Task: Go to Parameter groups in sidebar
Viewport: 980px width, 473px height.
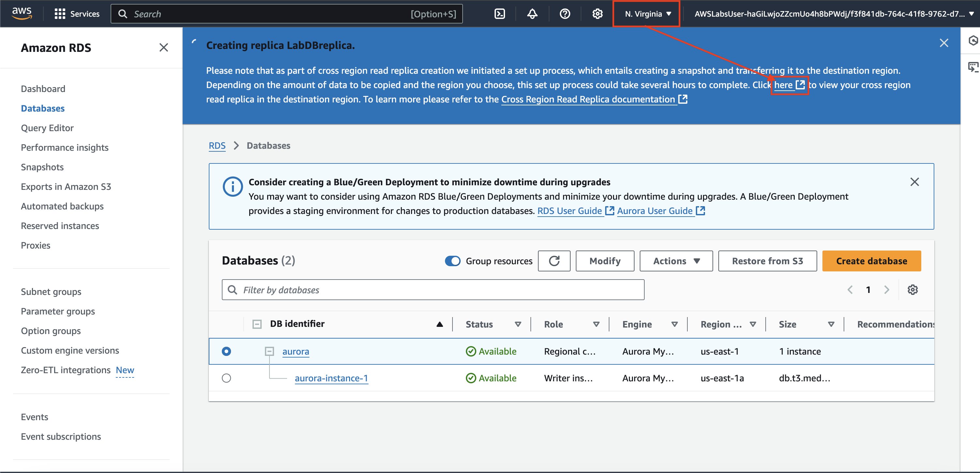Action: coord(58,311)
